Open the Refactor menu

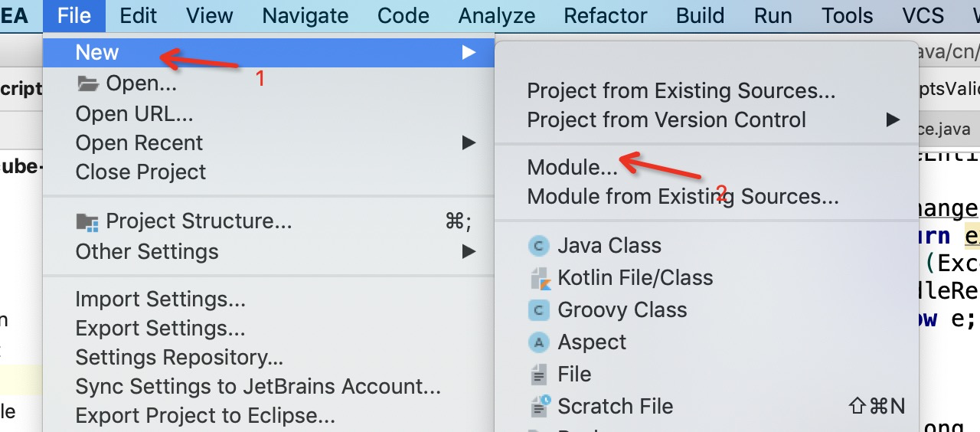coord(605,16)
